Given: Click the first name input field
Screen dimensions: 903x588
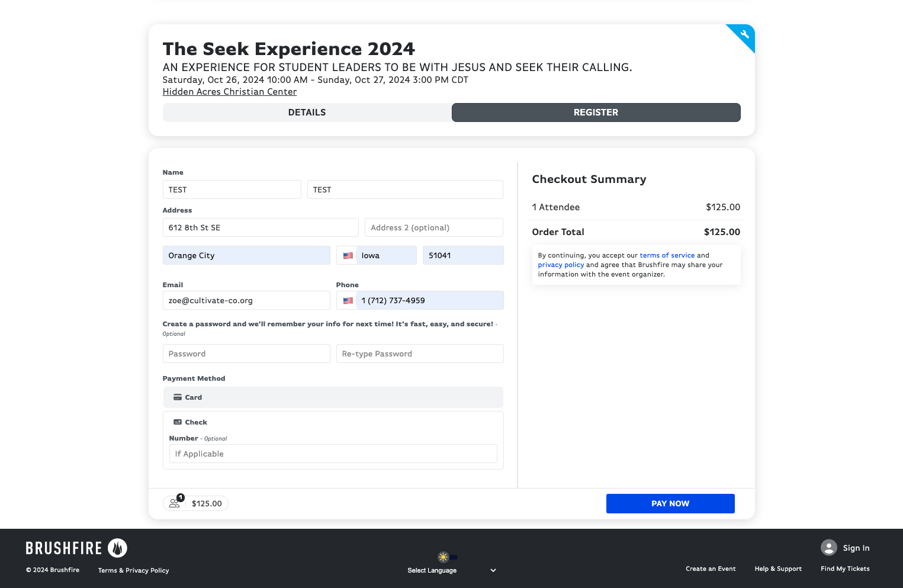Looking at the screenshot, I should pos(232,189).
